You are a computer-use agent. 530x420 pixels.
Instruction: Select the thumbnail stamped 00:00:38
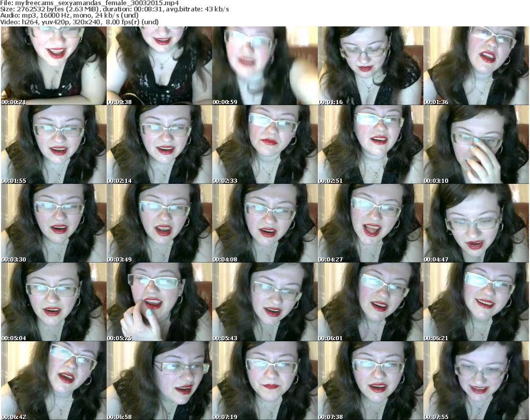159,66
